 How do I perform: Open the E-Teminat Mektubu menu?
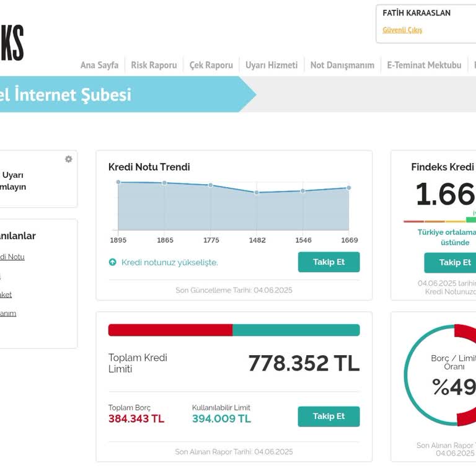[x=424, y=65]
